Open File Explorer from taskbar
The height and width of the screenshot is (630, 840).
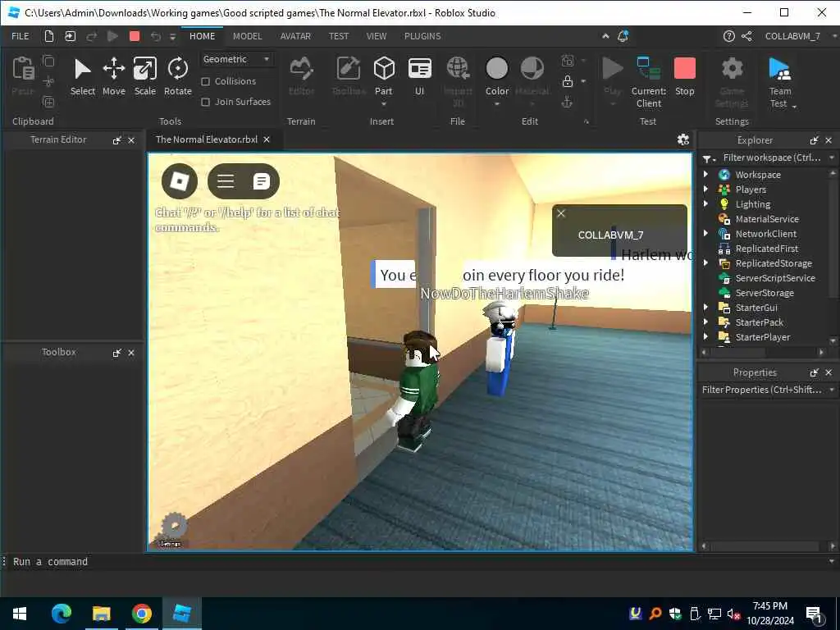click(101, 614)
